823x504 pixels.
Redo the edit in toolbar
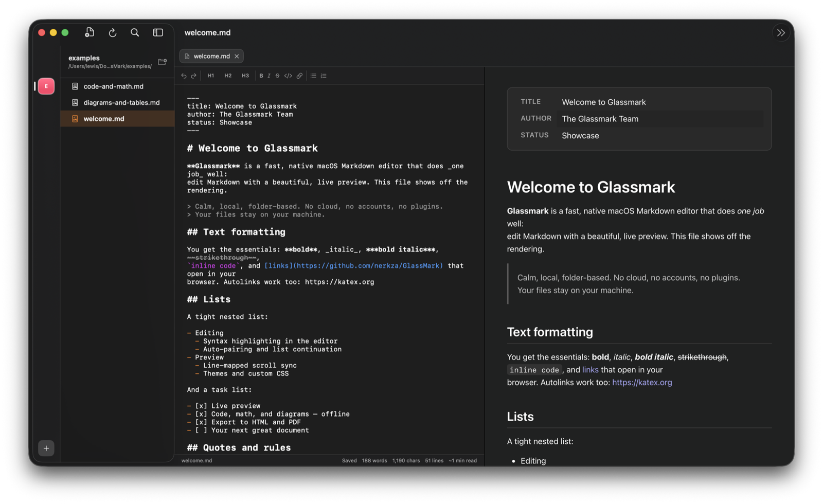tap(194, 76)
